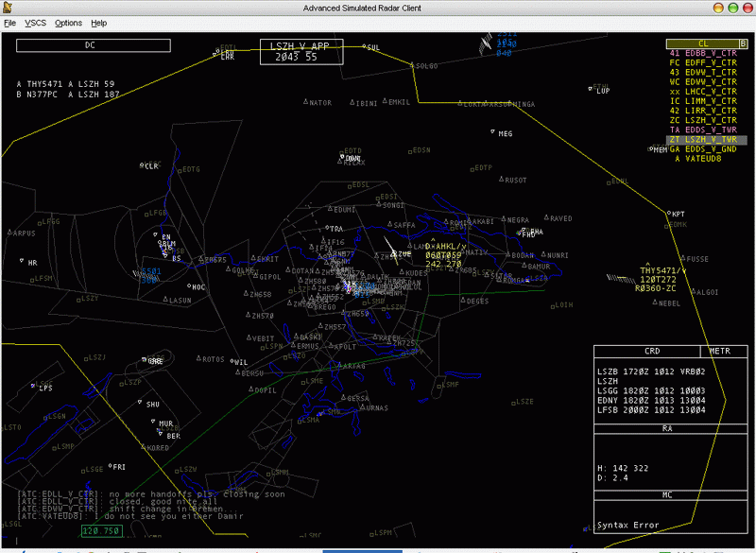Screen dimensions: 756x553
Task: Click the 120.750 frequency box
Action: pyautogui.click(x=102, y=531)
